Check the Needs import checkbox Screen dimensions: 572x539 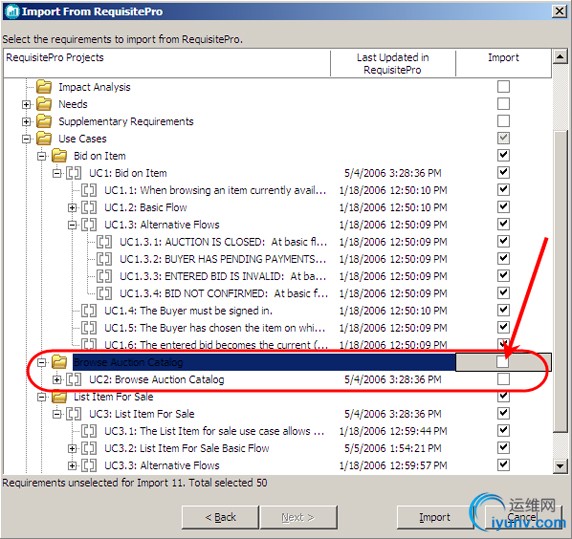point(503,104)
